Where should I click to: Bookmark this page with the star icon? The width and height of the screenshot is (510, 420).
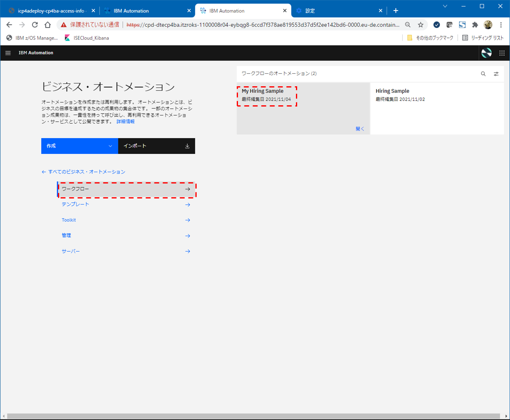[x=421, y=25]
